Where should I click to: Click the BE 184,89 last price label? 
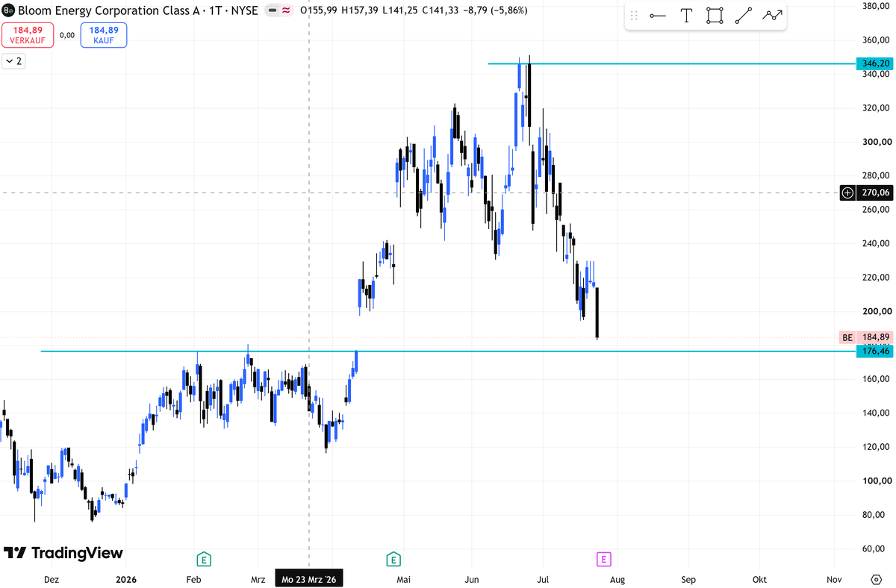[866, 337]
